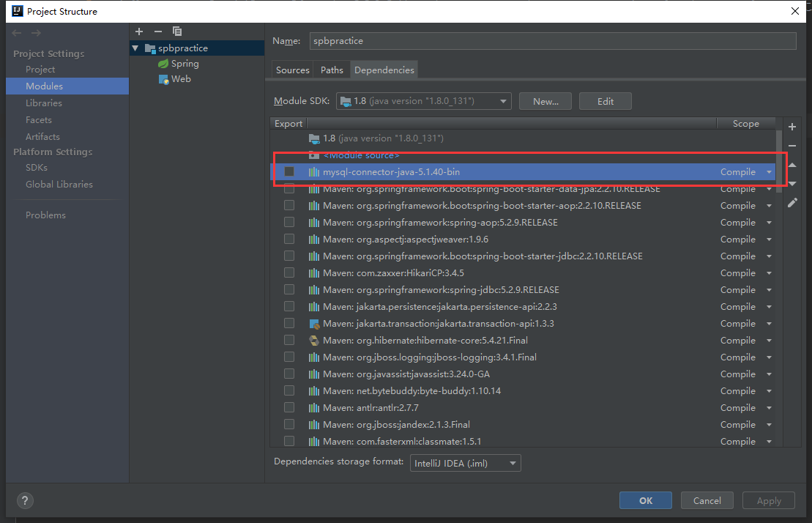The height and width of the screenshot is (523, 812).
Task: Check export for spring-jdbc:5.2.9.RELEASE
Action: 289,289
